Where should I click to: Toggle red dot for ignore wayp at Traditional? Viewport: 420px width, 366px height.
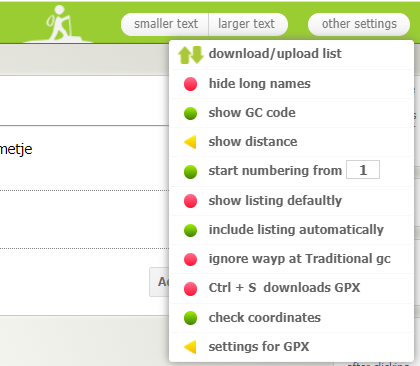click(190, 260)
